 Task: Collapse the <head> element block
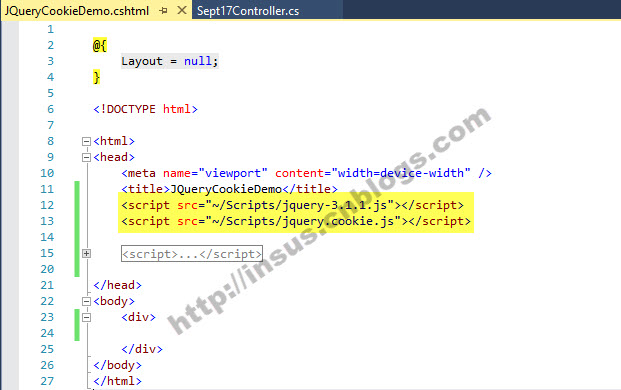tap(86, 158)
